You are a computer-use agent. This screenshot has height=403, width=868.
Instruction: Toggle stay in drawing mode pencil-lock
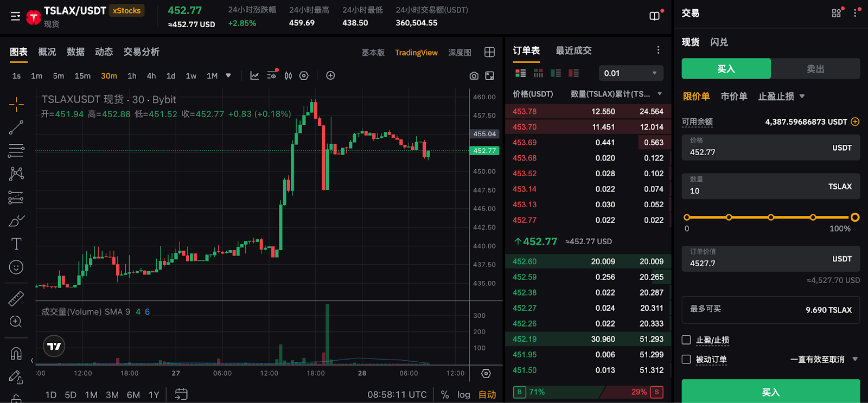pos(16,377)
